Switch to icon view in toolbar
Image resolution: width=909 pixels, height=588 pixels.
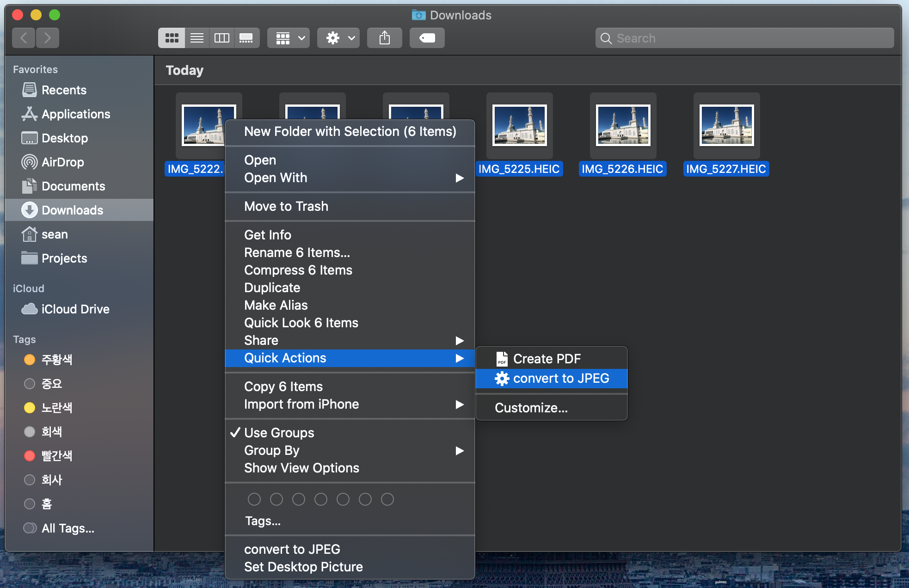click(x=172, y=38)
